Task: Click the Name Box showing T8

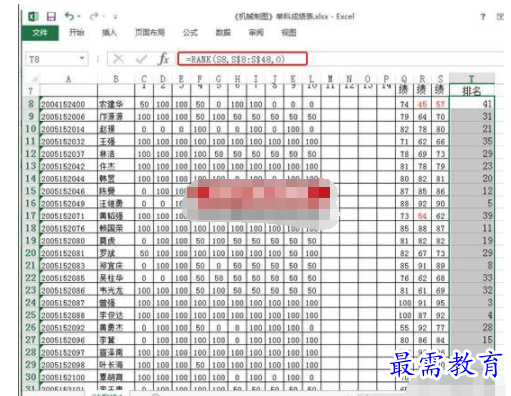Action: pyautogui.click(x=51, y=59)
